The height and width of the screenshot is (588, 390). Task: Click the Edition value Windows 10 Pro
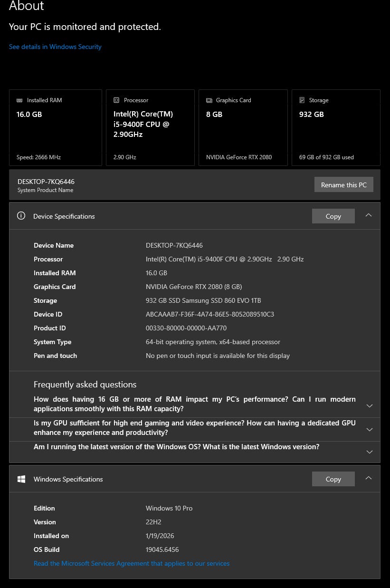(x=169, y=508)
